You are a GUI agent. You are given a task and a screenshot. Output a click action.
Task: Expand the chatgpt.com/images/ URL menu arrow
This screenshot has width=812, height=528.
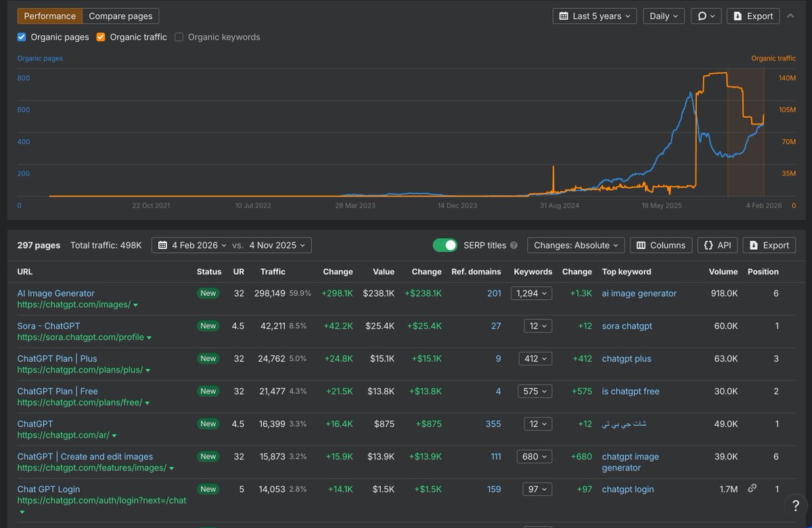[135, 305]
